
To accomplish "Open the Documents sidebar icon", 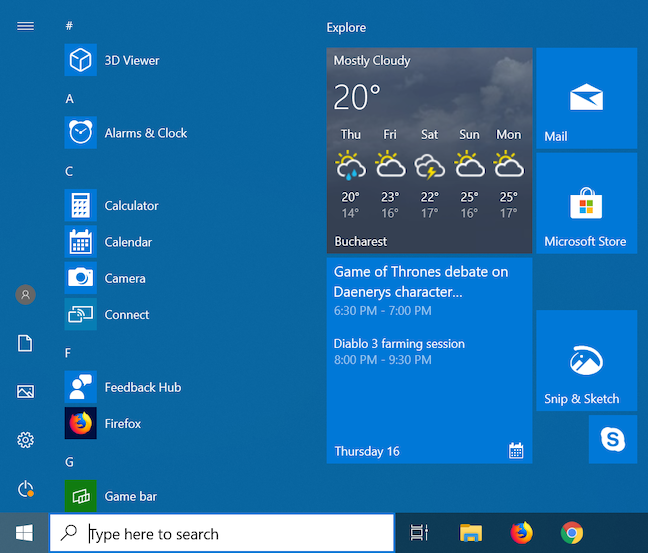I will 25,343.
